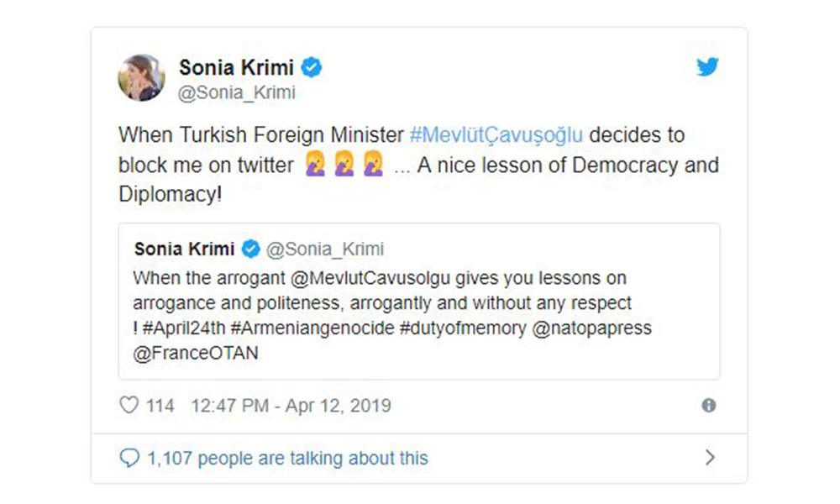This screenshot has height=504, width=840.
Task: Click the @Sonia_Krimi handle in the quoted tweet
Action: click(325, 249)
